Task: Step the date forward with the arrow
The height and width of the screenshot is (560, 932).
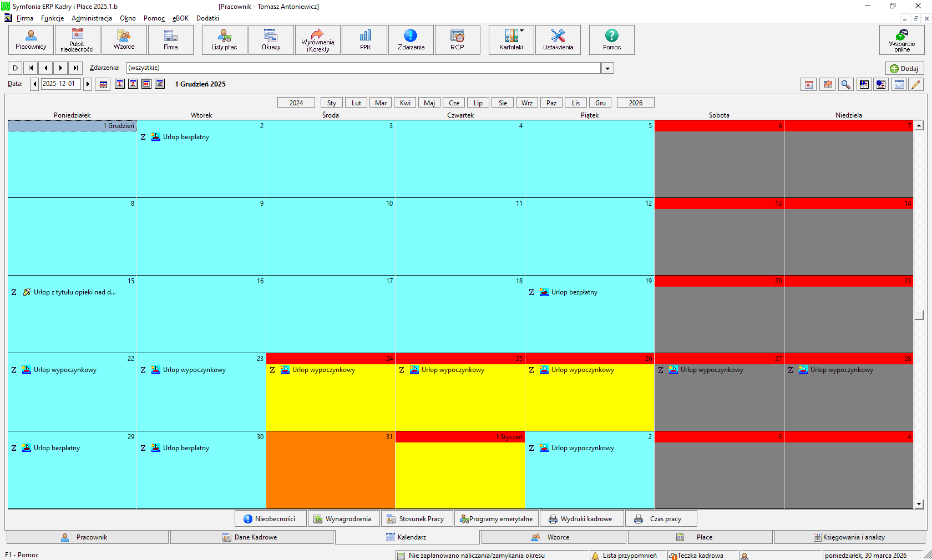Action: (88, 84)
